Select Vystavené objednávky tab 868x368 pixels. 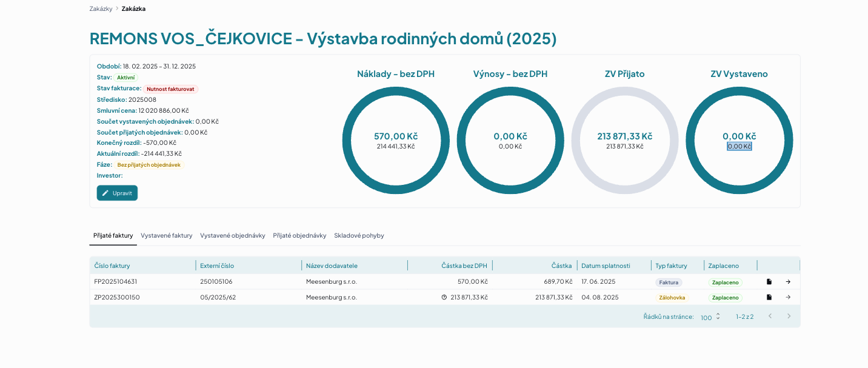point(233,235)
